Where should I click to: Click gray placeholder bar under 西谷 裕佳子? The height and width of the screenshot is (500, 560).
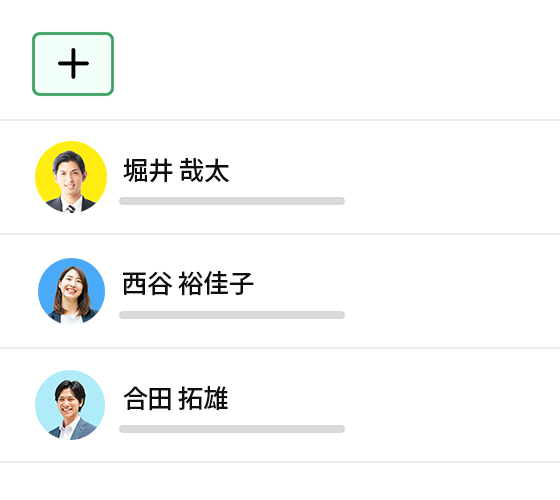pyautogui.click(x=232, y=315)
